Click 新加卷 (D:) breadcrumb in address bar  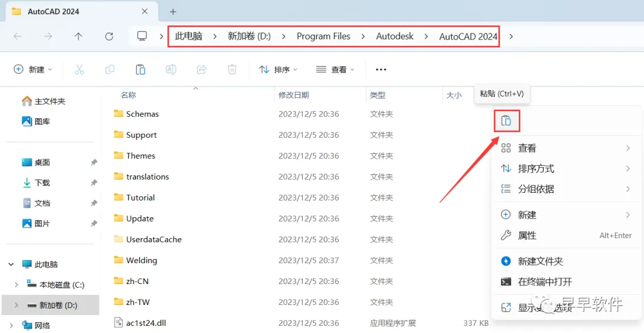click(x=249, y=36)
